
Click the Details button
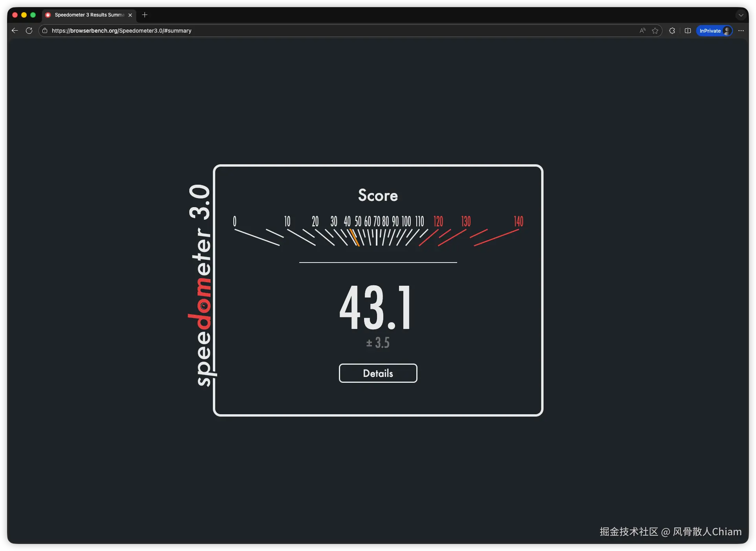(x=378, y=373)
